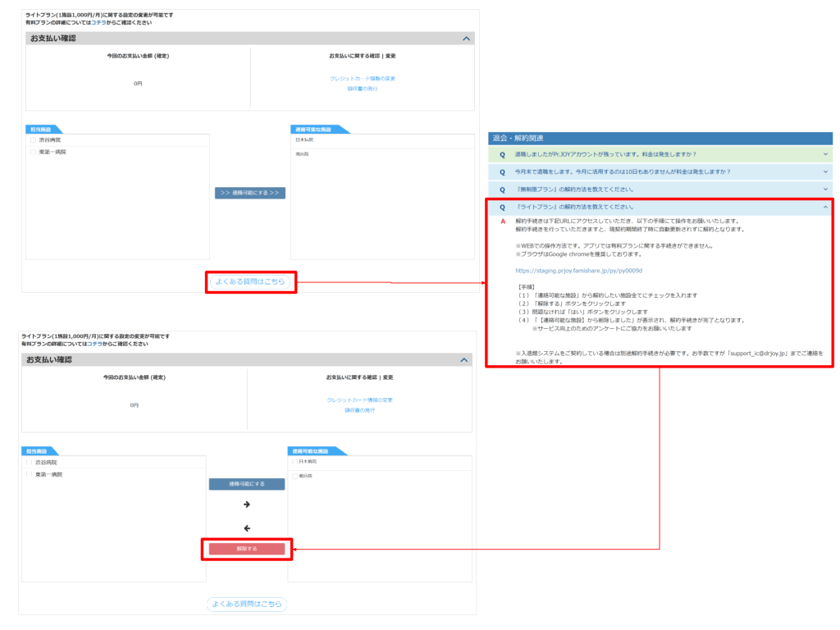
Task: Expand the 無制限プラン cancellation question
Action: point(825,189)
